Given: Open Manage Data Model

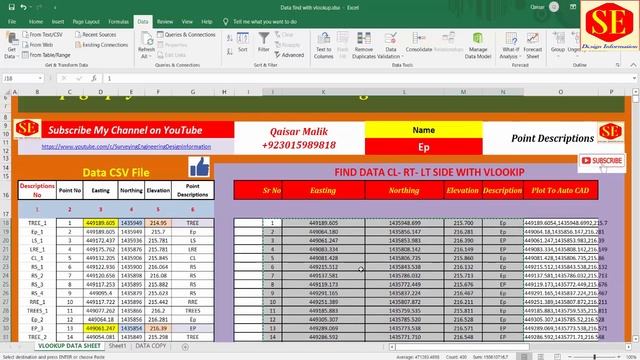Looking at the screenshot, I should click(478, 45).
